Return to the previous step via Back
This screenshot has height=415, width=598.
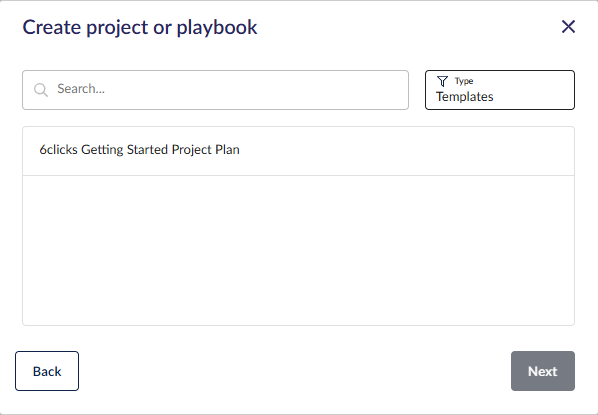pos(47,371)
